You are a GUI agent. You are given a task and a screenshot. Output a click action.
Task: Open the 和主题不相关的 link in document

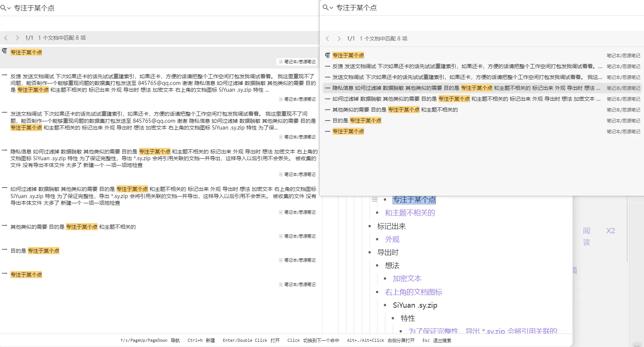(x=410, y=213)
